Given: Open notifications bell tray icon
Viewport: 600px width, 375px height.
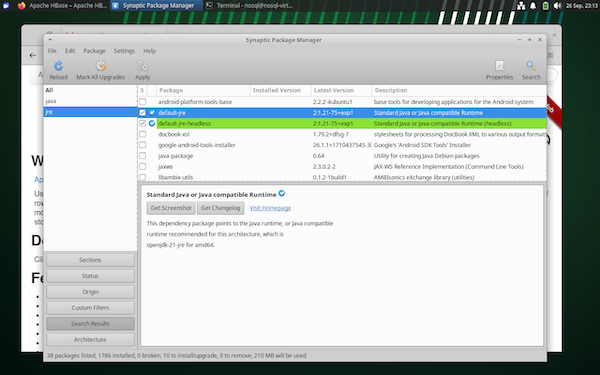Looking at the screenshot, I should [x=533, y=6].
